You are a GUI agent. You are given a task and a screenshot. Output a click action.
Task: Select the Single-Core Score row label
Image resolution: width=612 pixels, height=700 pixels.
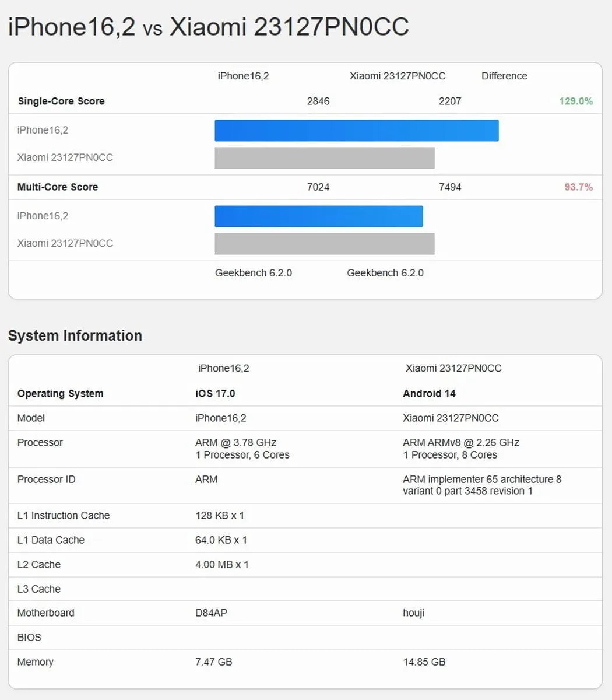click(x=61, y=101)
